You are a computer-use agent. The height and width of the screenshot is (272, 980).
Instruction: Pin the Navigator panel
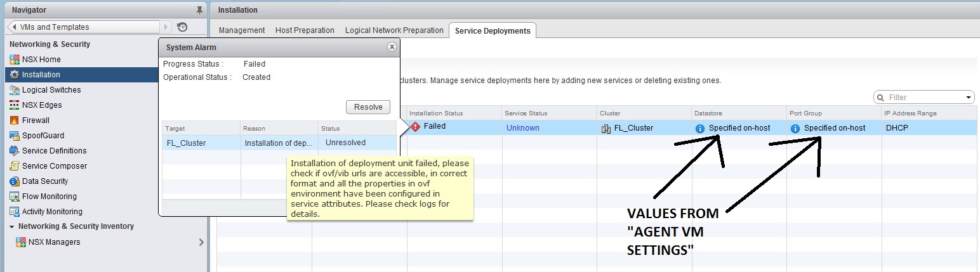click(x=201, y=10)
